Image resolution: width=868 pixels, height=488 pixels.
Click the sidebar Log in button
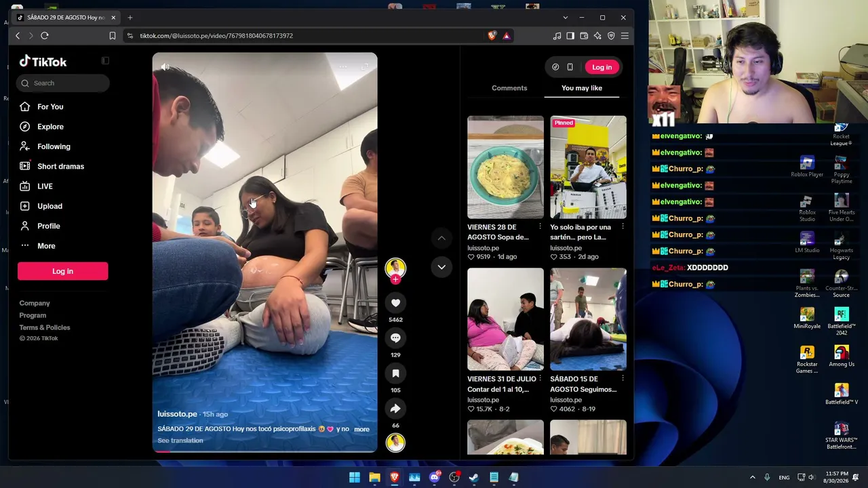tap(62, 271)
